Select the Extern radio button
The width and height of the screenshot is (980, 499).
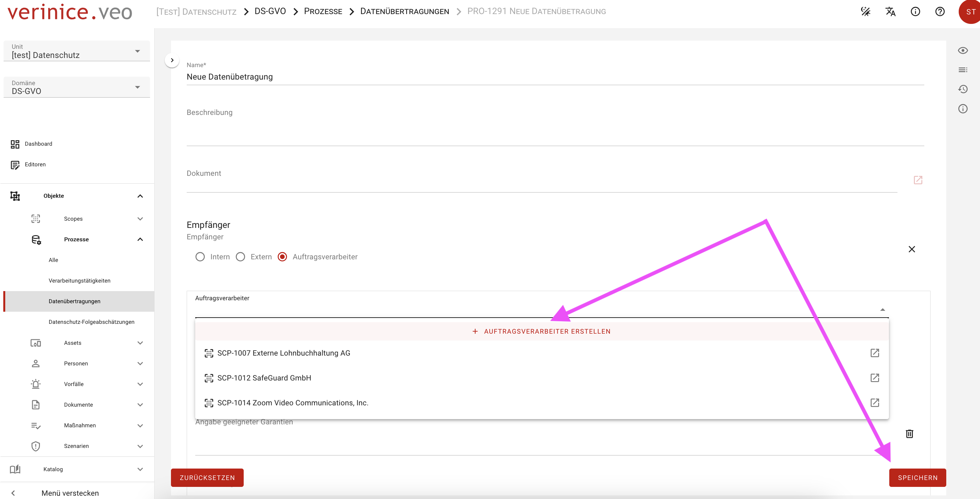[240, 257]
